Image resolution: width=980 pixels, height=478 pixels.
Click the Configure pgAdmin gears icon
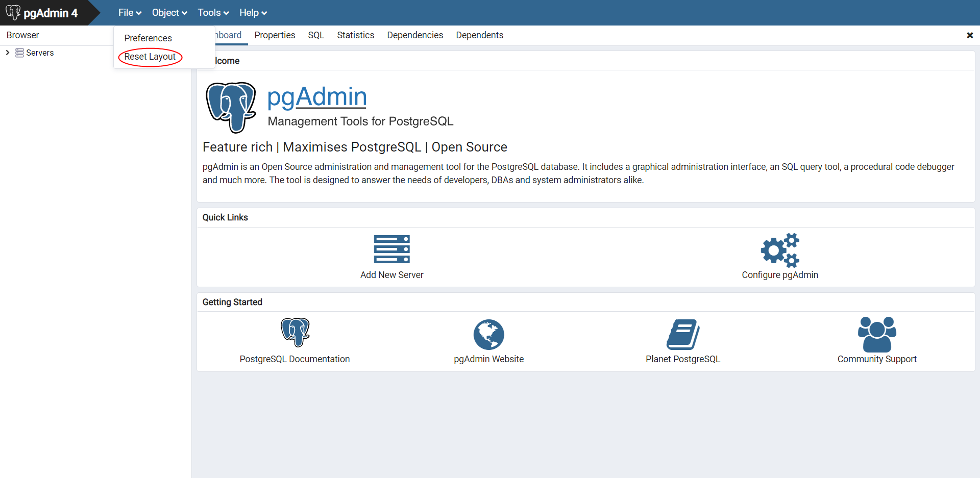tap(780, 250)
